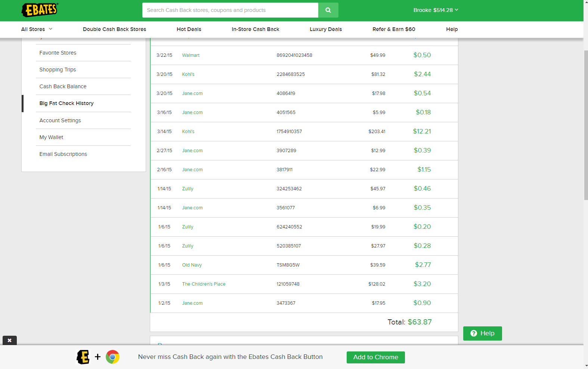This screenshot has height=369, width=588.
Task: Open Double Cash Back Stores
Action: click(114, 29)
